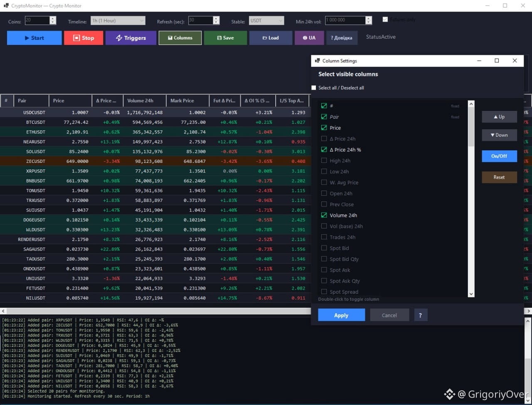532x405 pixels.
Task: Open the Stable USDT dropdown
Action: [266, 20]
